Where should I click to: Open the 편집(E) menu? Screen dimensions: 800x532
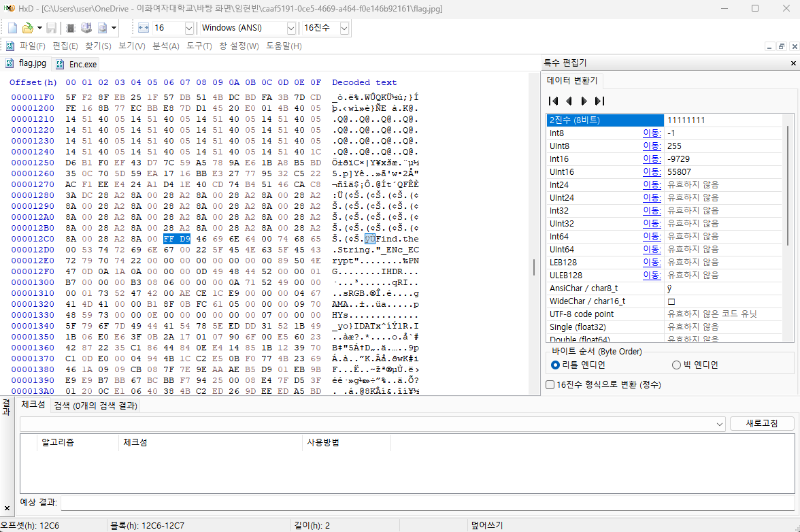[x=65, y=46]
